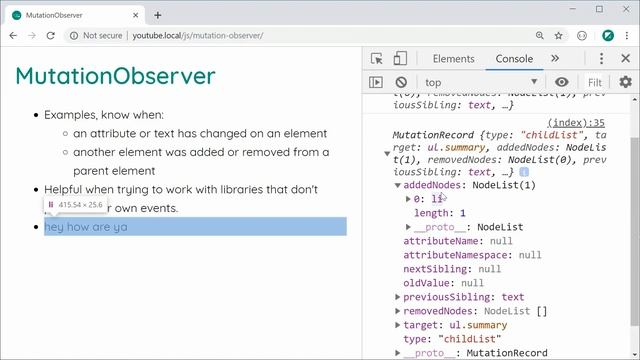Switch to the Elements tab
This screenshot has width=640, height=360.
click(453, 59)
